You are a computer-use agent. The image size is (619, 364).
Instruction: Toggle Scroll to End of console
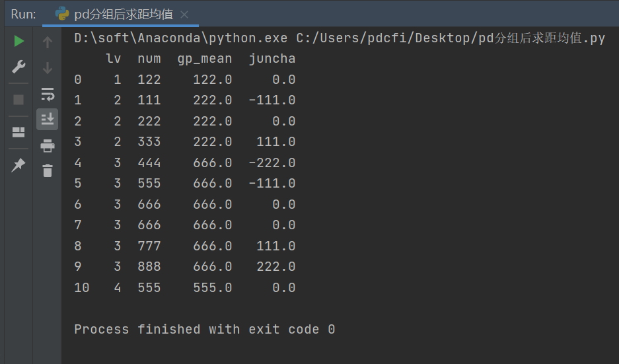coord(47,119)
